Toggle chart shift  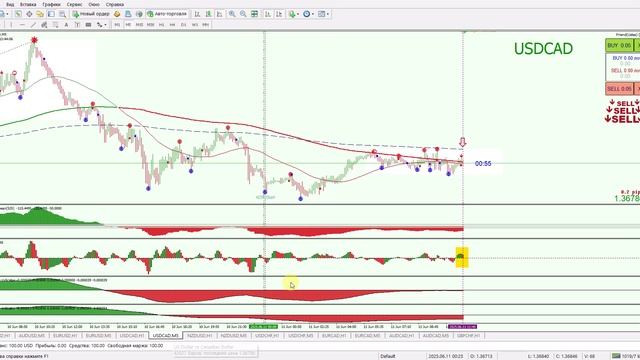click(279, 14)
